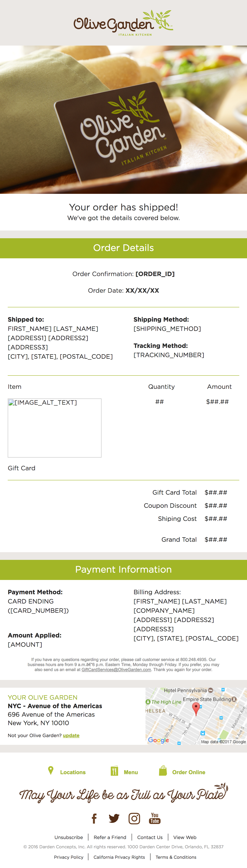Open the Twitter bird icon

(114, 818)
